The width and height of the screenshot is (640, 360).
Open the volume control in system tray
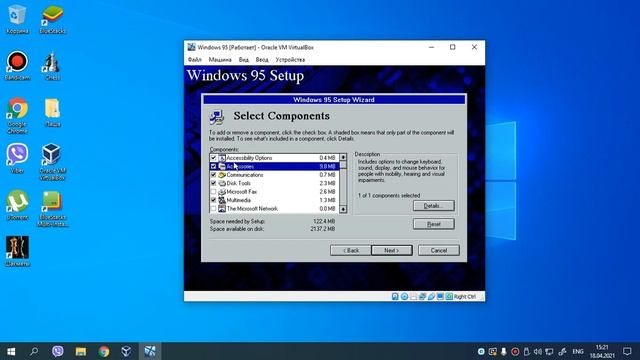[x=538, y=351]
